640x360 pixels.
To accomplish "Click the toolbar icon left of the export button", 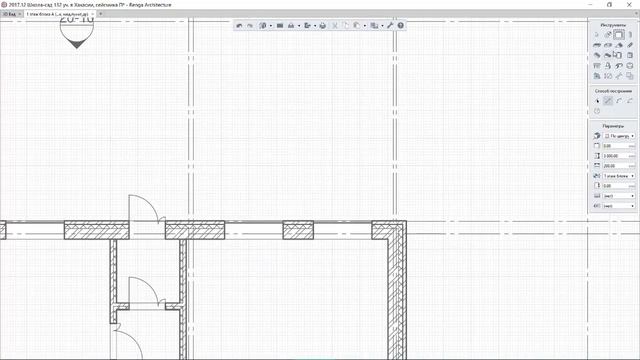I will (291, 25).
